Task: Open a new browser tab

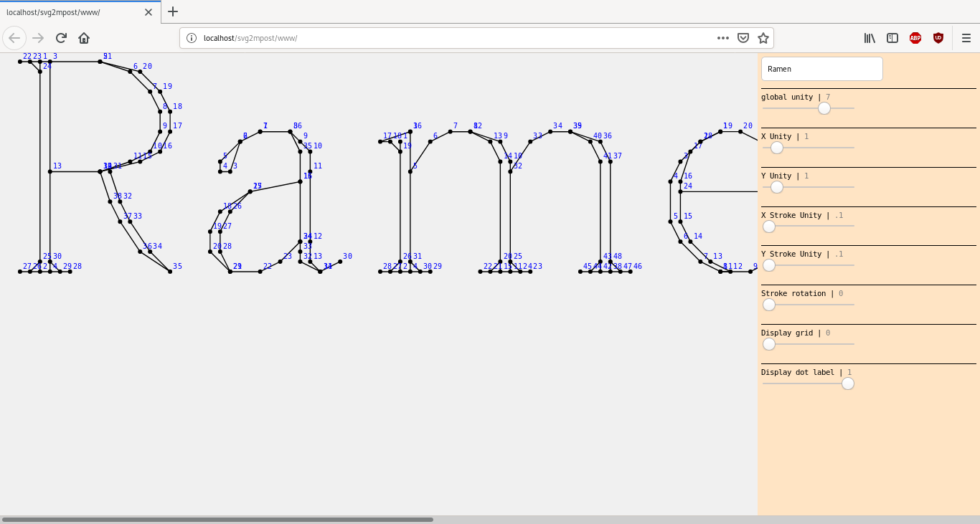Action: [x=173, y=11]
